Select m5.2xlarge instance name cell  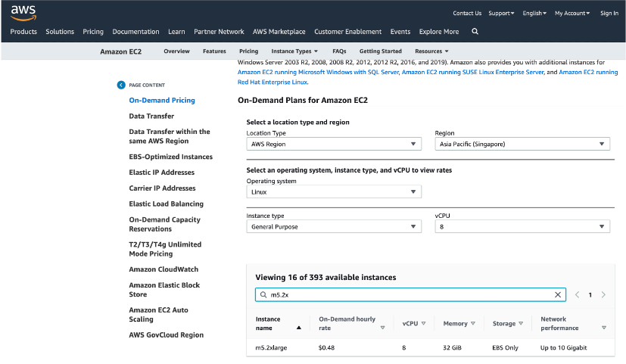[271, 347]
